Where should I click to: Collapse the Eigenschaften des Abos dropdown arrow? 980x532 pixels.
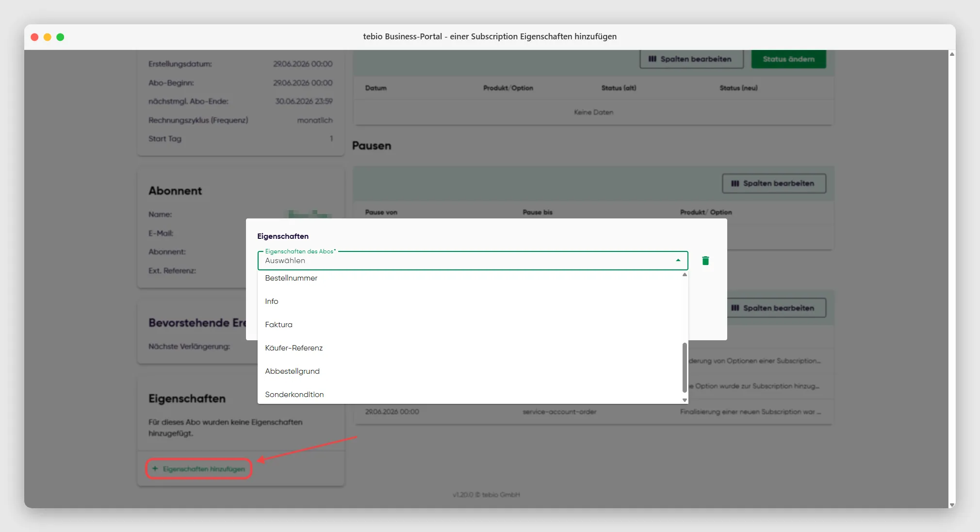[x=678, y=261]
